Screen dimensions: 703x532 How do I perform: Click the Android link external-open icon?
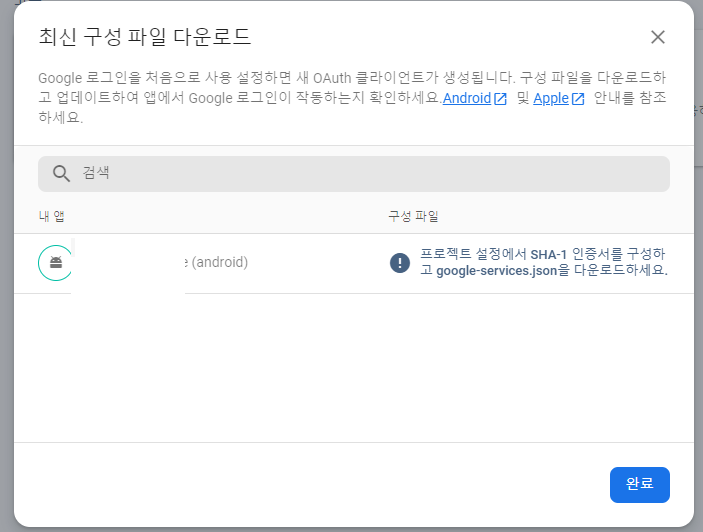point(500,99)
